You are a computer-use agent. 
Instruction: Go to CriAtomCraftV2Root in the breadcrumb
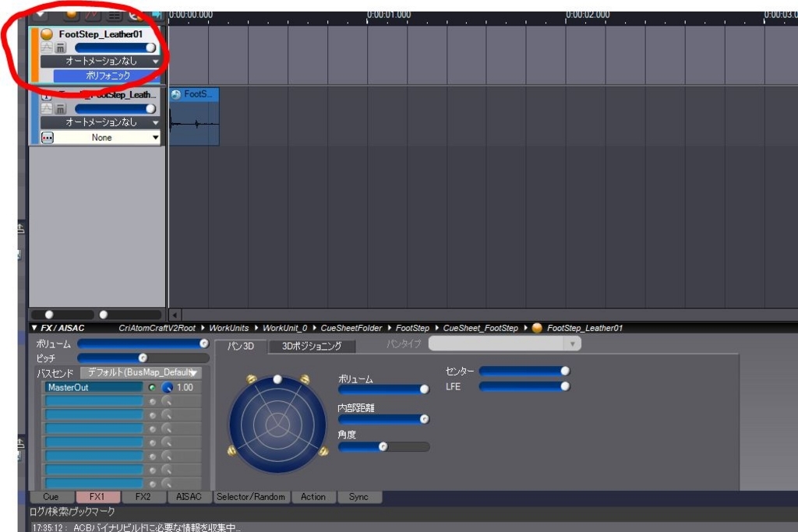click(157, 328)
